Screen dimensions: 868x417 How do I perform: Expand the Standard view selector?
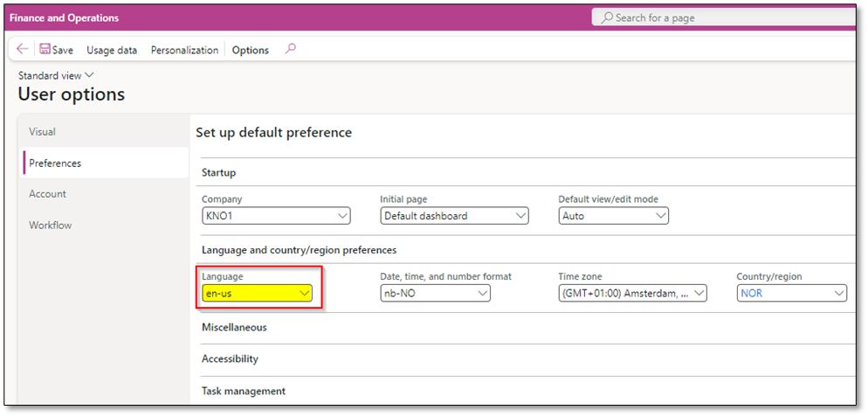(56, 76)
